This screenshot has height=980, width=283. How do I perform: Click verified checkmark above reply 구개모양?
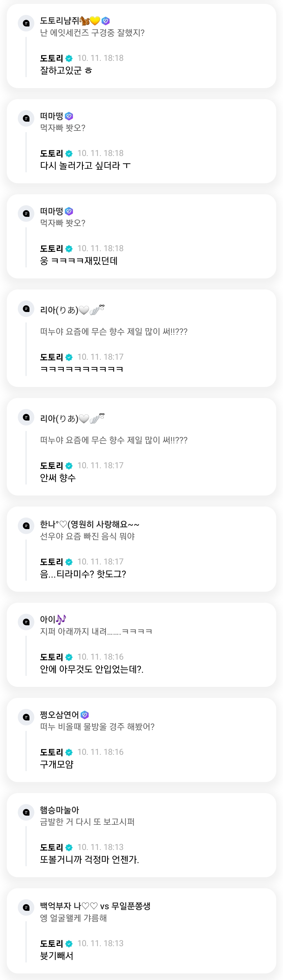tap(69, 752)
